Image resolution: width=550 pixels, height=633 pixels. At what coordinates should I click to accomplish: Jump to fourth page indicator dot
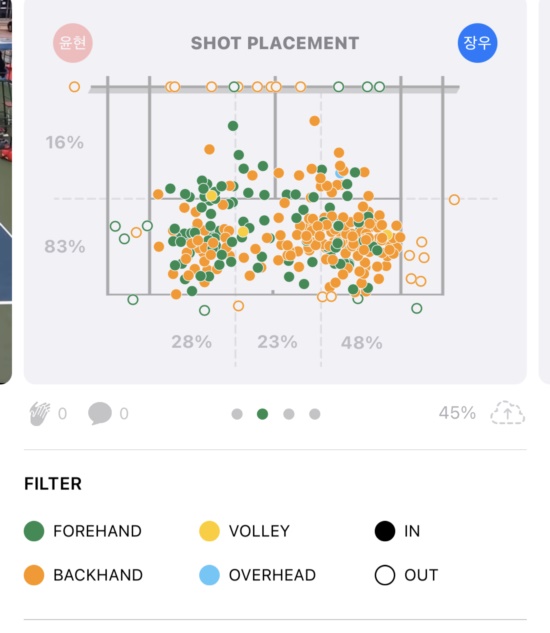(315, 414)
